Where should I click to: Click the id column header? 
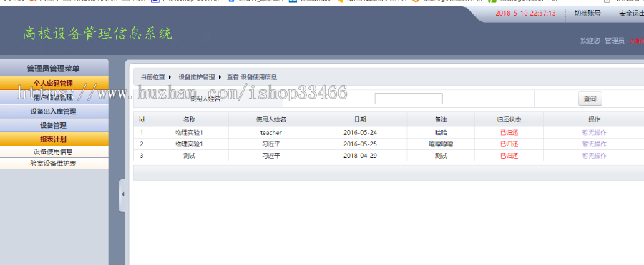142,119
